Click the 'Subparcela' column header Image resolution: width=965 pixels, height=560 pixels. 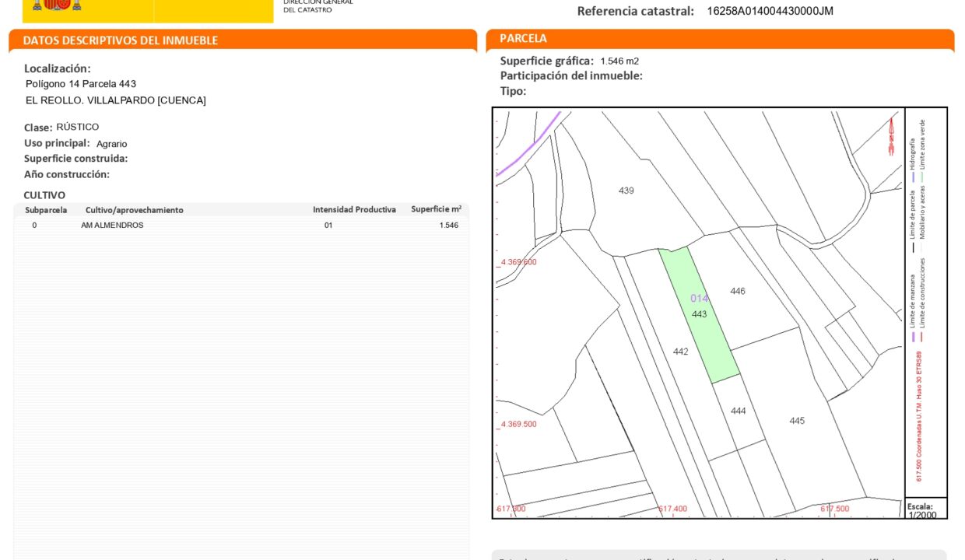click(x=46, y=210)
